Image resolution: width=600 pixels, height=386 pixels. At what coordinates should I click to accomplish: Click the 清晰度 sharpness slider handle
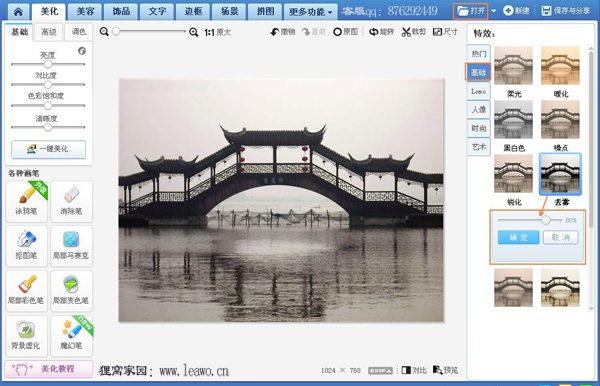point(48,127)
